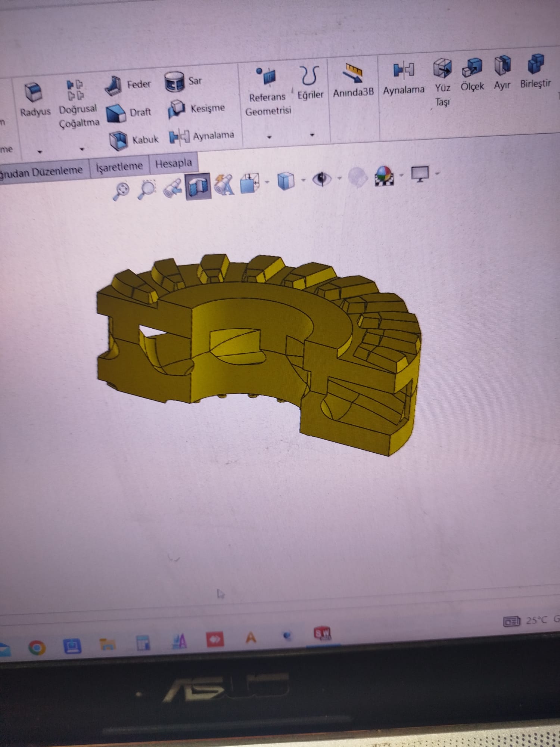Image resolution: width=560 pixels, height=747 pixels.
Task: Choose the Sar wrap tool
Action: 183,81
